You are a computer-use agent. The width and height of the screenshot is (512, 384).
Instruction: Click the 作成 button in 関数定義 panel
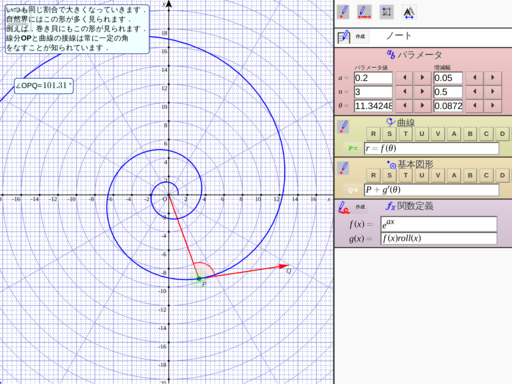360,207
